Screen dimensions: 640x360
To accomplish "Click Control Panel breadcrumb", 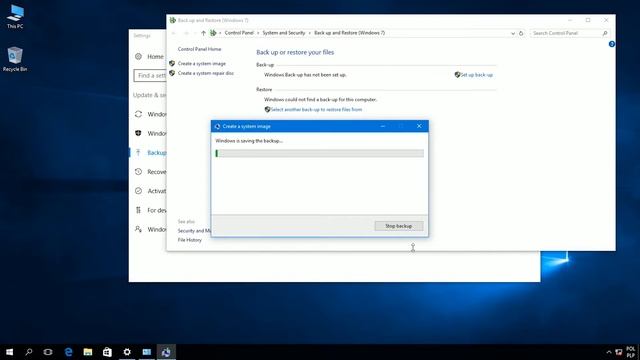I will (x=239, y=33).
